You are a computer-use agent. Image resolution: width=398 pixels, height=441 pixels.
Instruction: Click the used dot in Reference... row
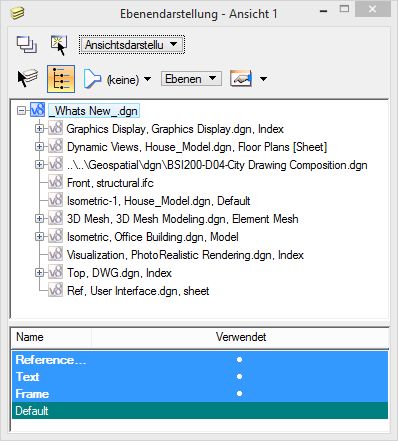[x=239, y=360]
